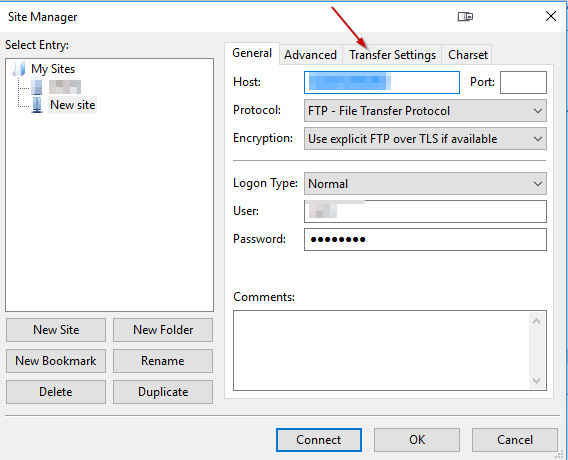Switch to the Transfer Settings tab
The width and height of the screenshot is (568, 460).
point(392,55)
